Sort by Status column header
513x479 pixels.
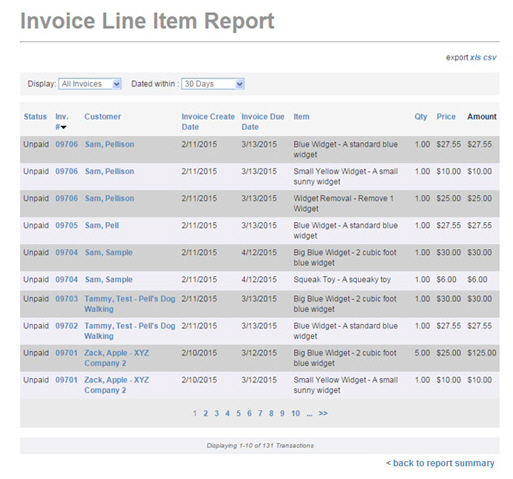coord(35,117)
